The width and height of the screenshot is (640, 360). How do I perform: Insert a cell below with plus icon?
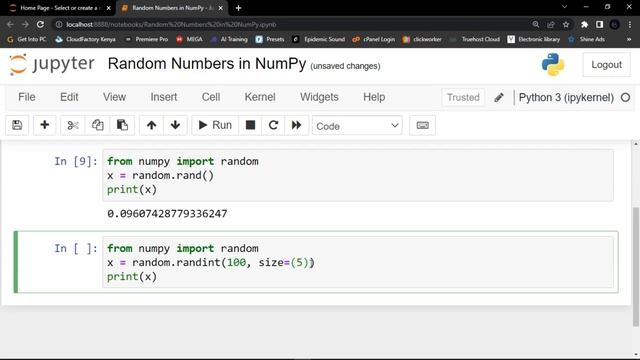44,125
